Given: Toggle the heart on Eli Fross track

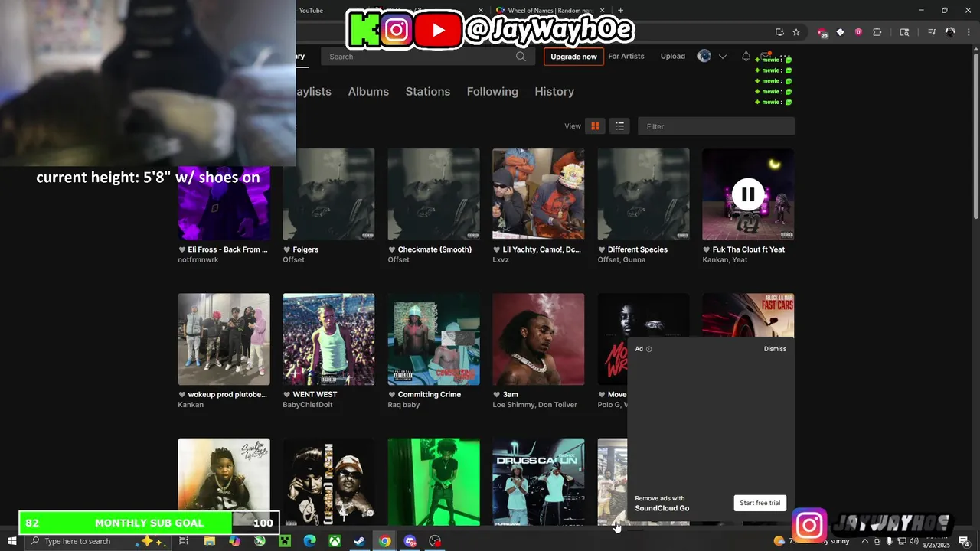Looking at the screenshot, I should pyautogui.click(x=182, y=249).
